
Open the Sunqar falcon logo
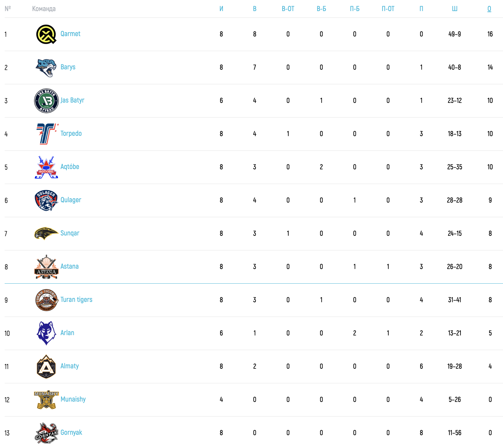tap(46, 234)
